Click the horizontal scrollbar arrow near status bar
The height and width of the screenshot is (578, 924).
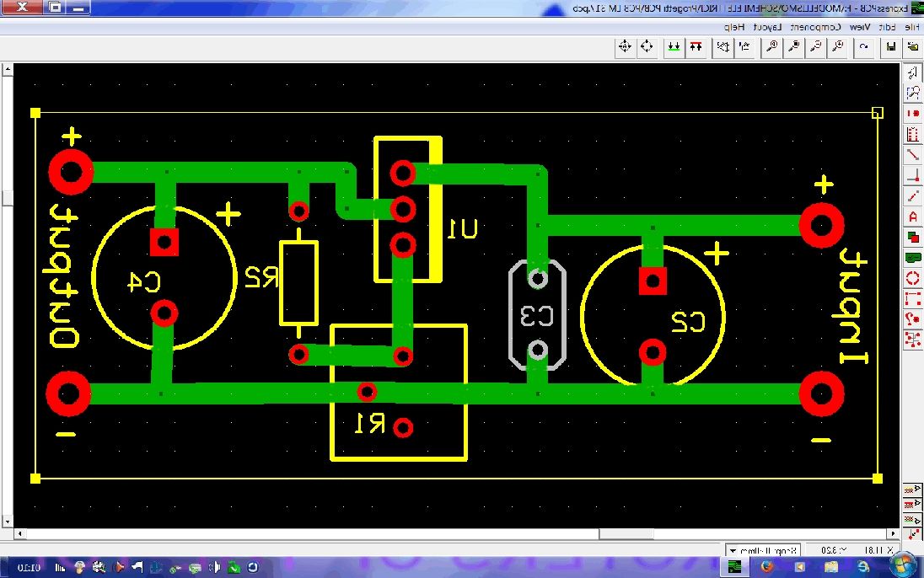pyautogui.click(x=894, y=534)
